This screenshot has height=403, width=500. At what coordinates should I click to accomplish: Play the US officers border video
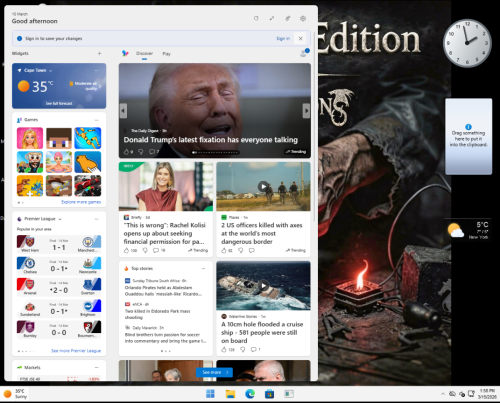[x=263, y=186]
